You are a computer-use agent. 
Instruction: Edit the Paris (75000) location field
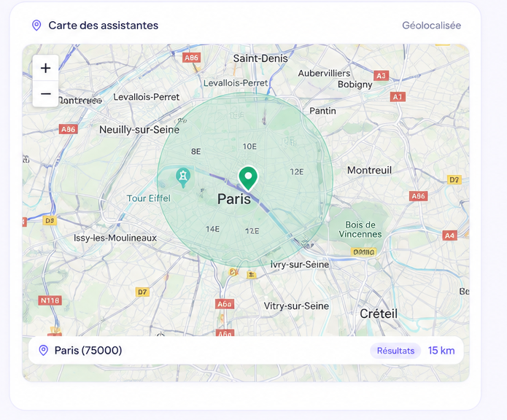[246, 351]
